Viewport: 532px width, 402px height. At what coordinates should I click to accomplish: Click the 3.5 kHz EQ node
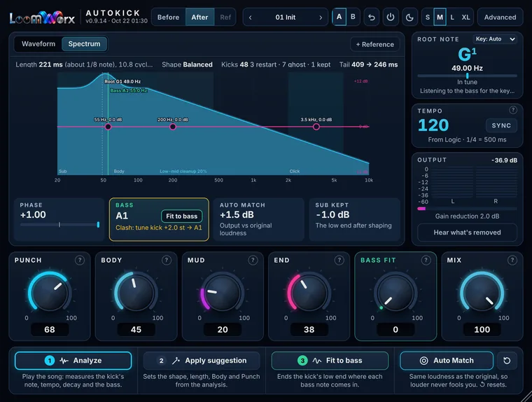click(316, 127)
